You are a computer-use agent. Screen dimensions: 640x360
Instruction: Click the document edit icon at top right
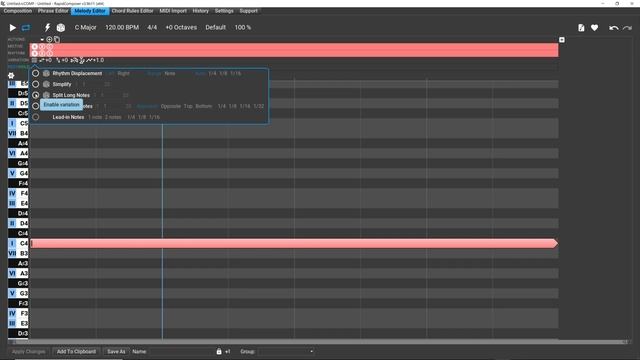[581, 28]
